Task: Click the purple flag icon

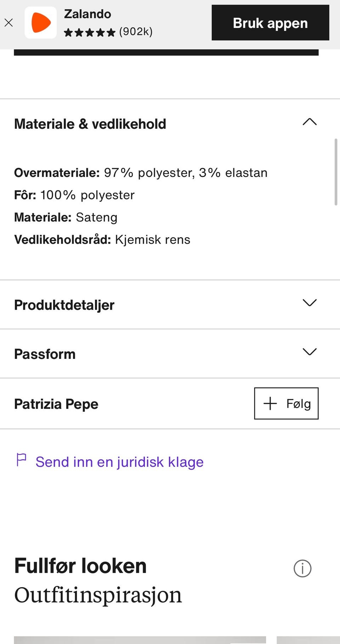Action: point(22,460)
